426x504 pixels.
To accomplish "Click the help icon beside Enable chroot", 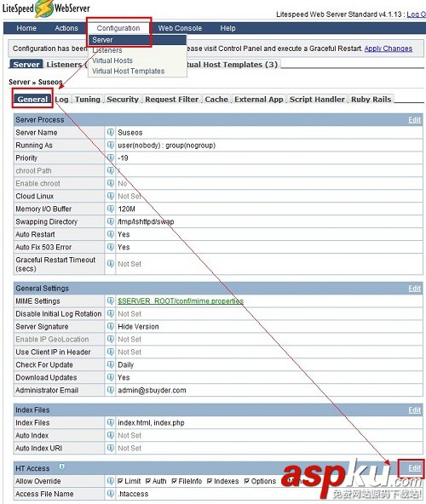I will pos(111,183).
